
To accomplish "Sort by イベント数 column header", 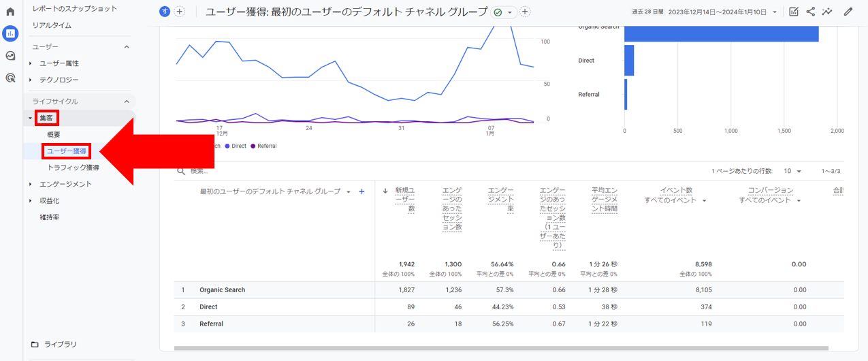I will click(x=676, y=191).
